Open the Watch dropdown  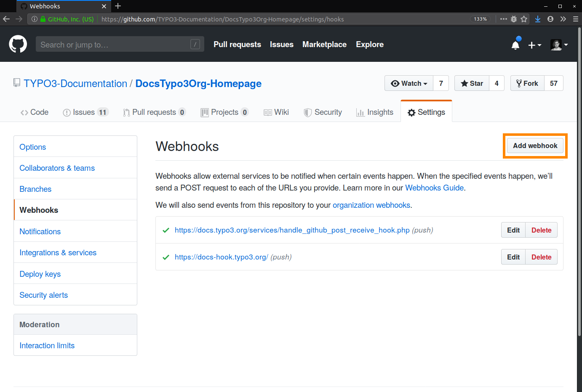409,83
